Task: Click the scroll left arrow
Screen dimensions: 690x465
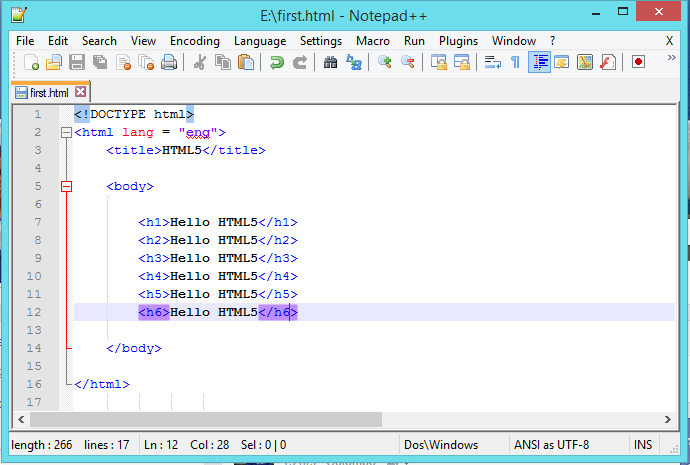Action: 21,420
